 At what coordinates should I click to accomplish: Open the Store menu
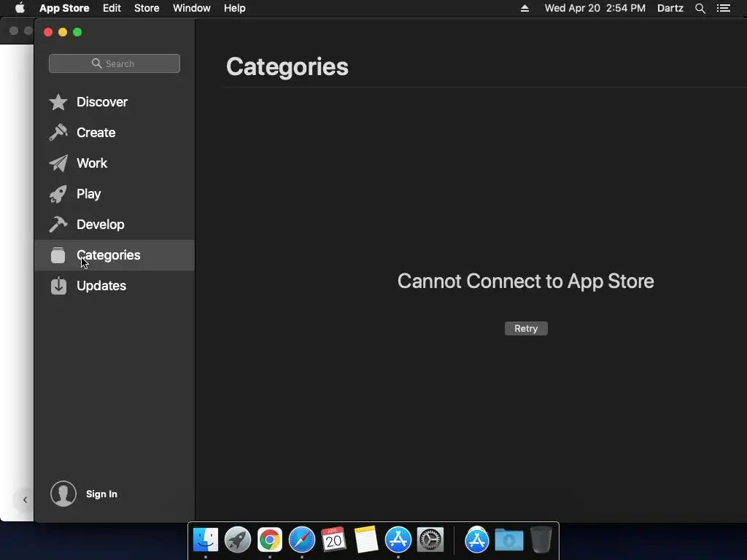(x=147, y=8)
